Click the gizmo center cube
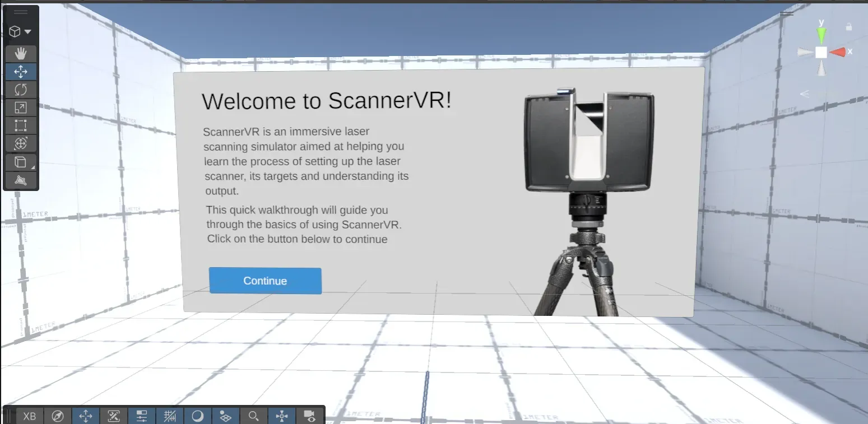Viewport: 868px width, 424px height. 821,52
